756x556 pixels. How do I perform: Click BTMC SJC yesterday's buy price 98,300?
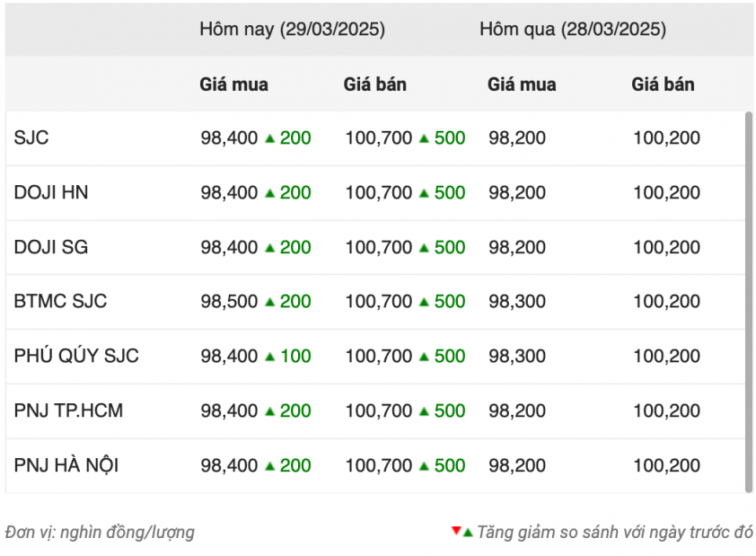(x=517, y=302)
